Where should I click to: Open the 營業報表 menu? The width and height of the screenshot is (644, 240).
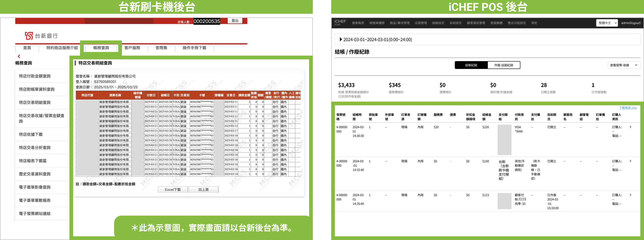(x=358, y=23)
